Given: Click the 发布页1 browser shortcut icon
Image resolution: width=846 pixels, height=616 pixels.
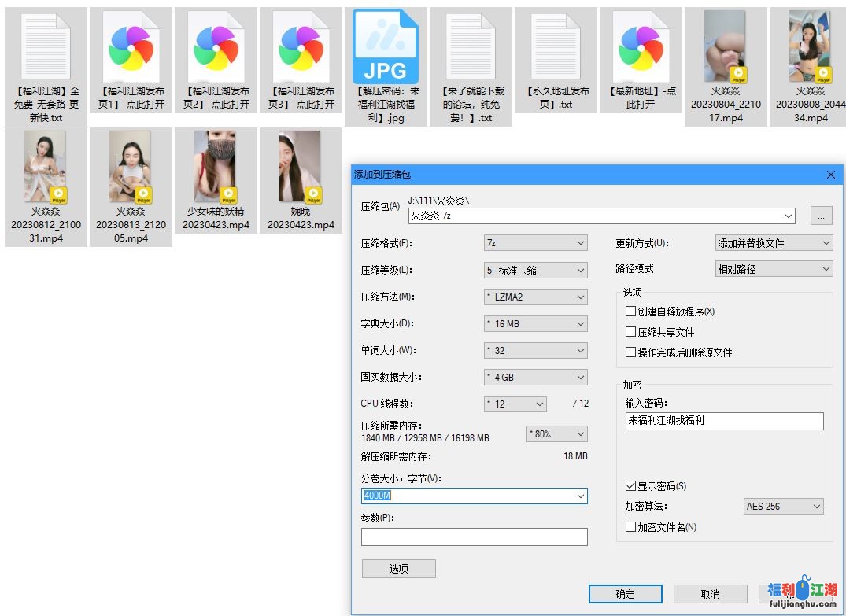Looking at the screenshot, I should (x=131, y=46).
